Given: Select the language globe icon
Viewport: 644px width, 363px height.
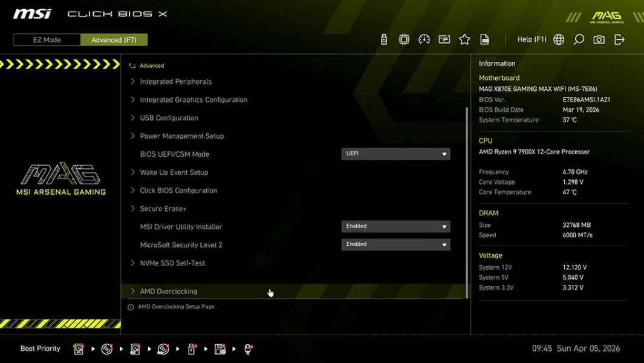Looking at the screenshot, I should [559, 39].
